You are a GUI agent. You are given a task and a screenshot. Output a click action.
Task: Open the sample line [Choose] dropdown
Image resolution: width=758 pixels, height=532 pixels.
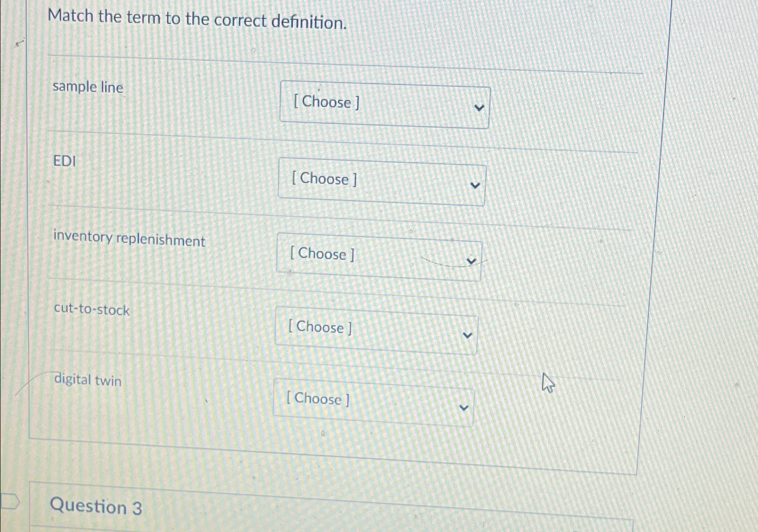click(384, 104)
